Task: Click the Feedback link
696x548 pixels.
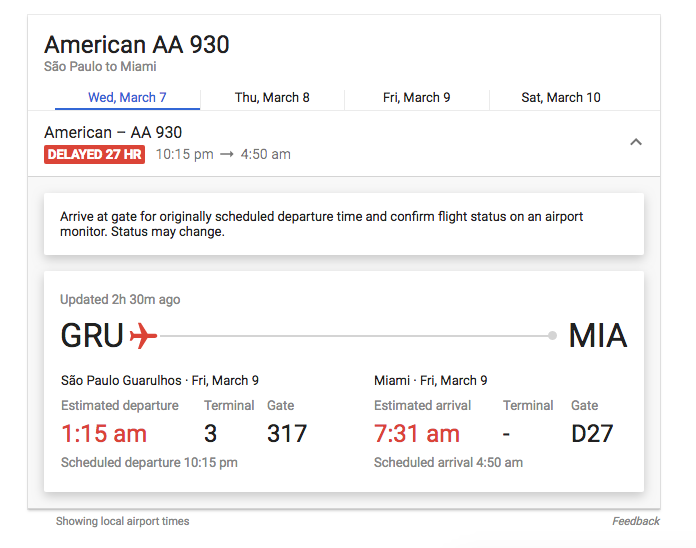Action: point(635,521)
